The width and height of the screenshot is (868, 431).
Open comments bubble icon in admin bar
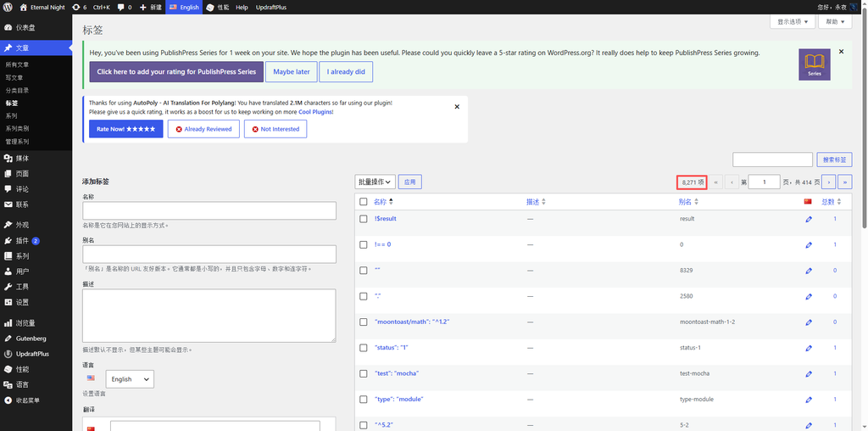(121, 7)
